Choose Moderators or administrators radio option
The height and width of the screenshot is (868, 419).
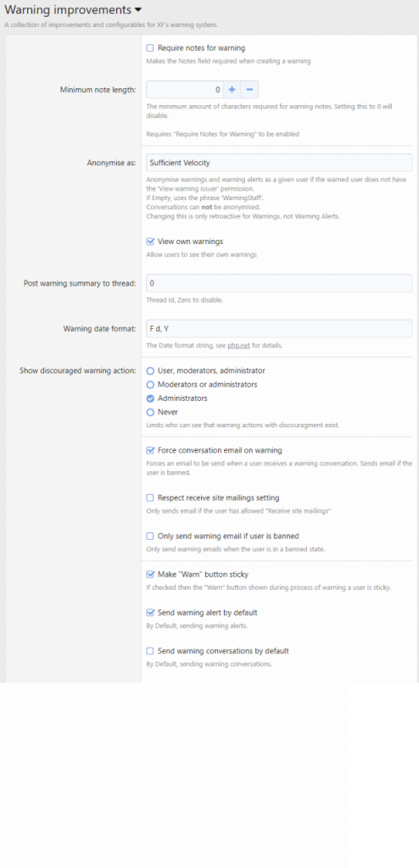tap(150, 384)
